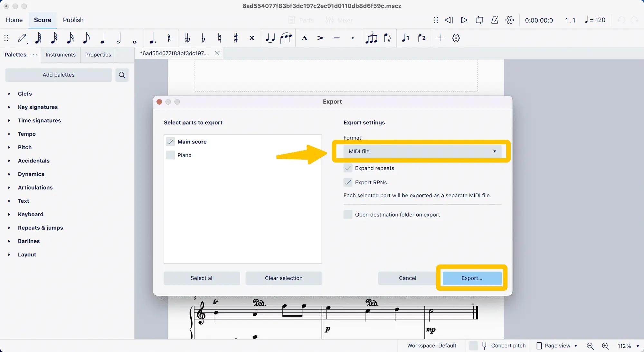Enable Open destination folder on export
Screen dimensions: 644x352
(x=348, y=215)
